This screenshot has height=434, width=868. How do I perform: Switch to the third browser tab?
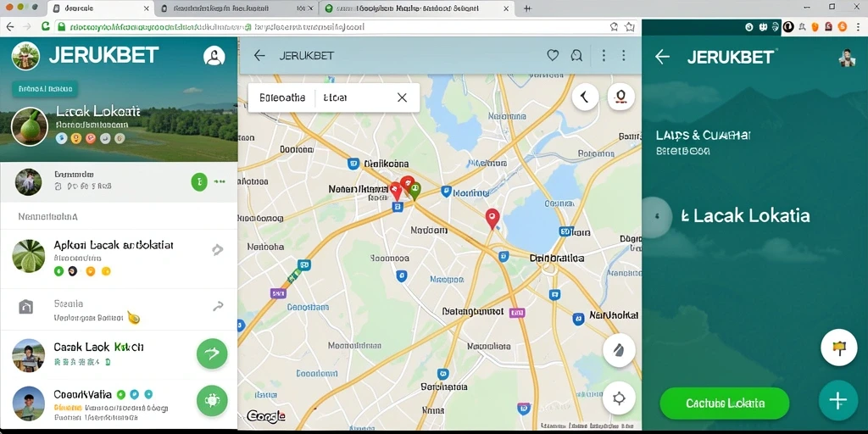(416, 8)
